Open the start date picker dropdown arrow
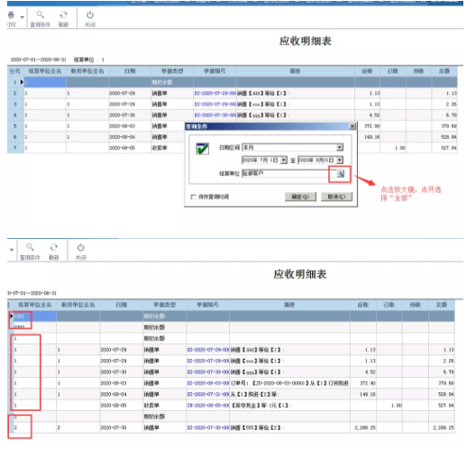The image size is (476, 467). pos(284,160)
